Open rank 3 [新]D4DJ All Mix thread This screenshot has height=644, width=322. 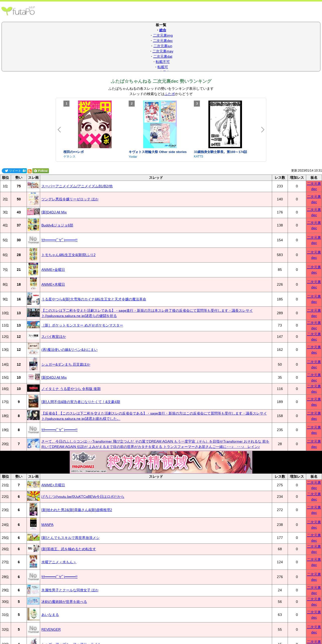[x=54, y=212]
